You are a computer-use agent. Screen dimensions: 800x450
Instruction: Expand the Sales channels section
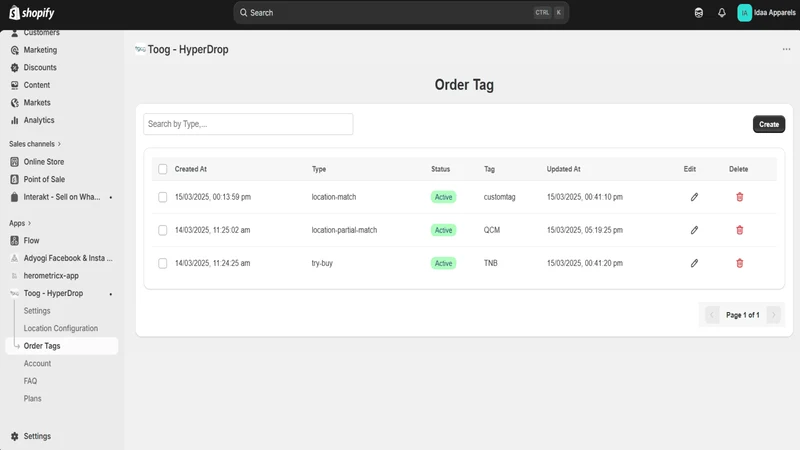click(35, 144)
